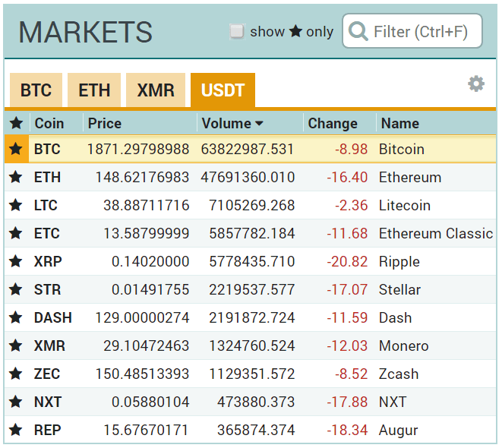
Task: Click the Zcash name cell
Action: [399, 374]
